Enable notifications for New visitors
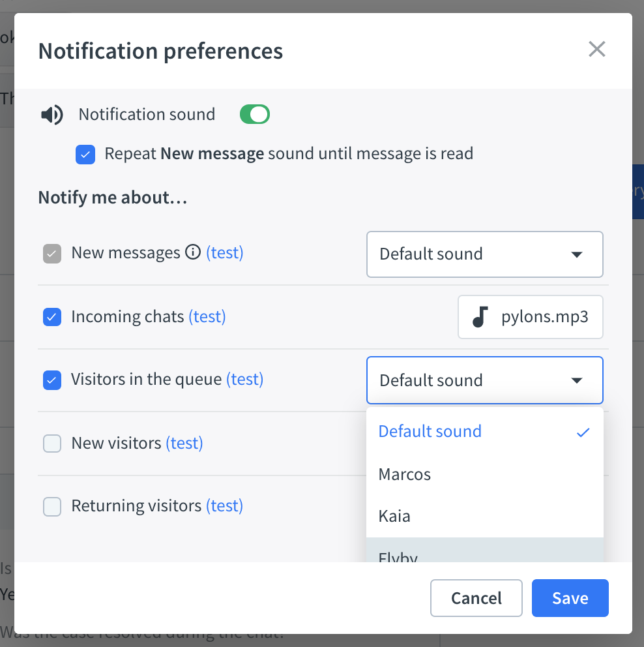 point(51,443)
